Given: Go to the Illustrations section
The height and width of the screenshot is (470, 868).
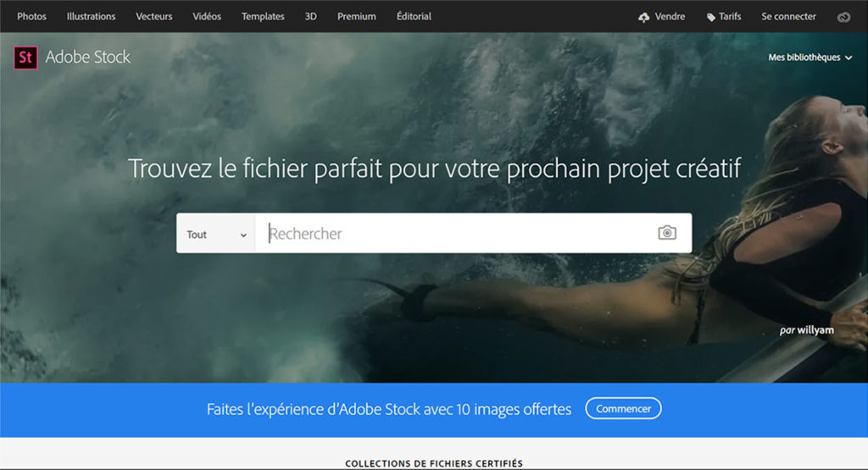Looking at the screenshot, I should tap(91, 17).
